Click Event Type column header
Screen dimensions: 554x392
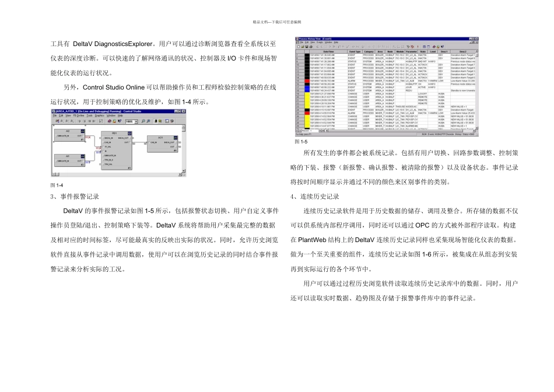355,51
